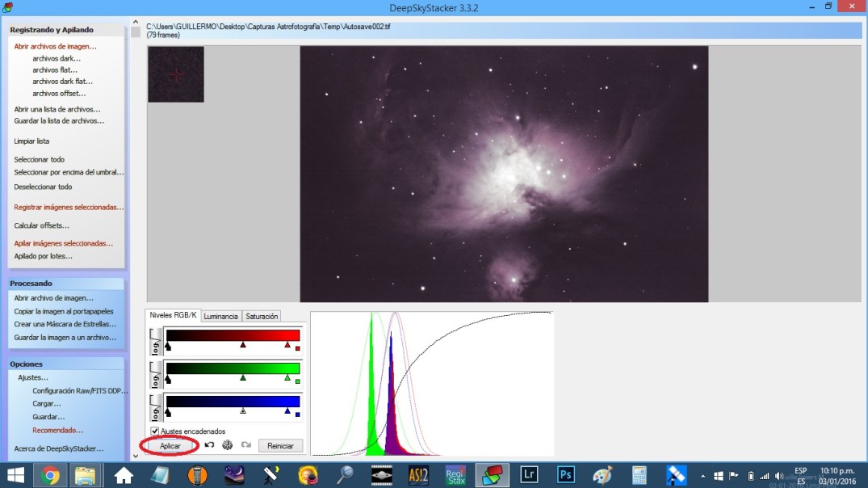
Task: Click Apilar imágenes seleccionadas
Action: pyautogui.click(x=64, y=243)
